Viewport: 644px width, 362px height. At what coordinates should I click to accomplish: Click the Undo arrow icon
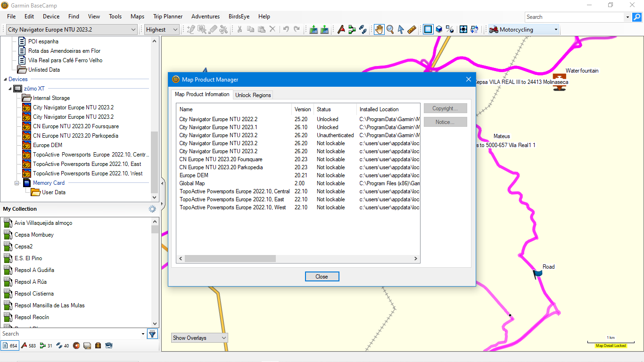coord(286,29)
